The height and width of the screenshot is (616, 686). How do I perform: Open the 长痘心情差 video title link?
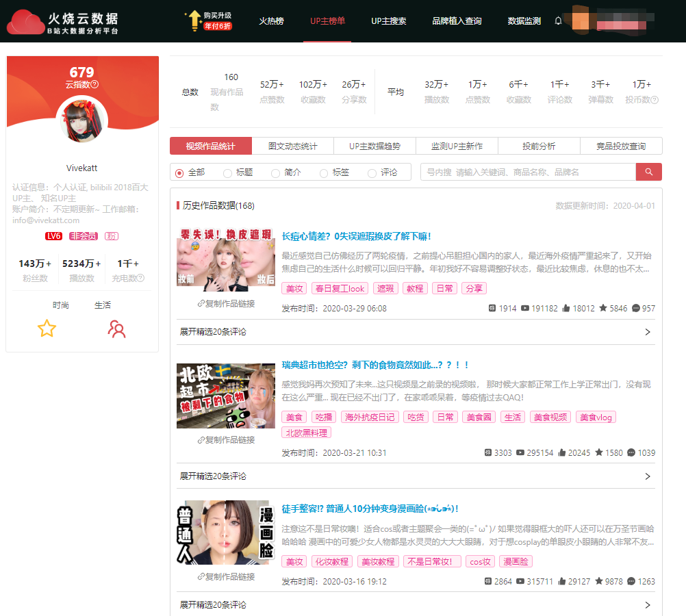point(356,236)
